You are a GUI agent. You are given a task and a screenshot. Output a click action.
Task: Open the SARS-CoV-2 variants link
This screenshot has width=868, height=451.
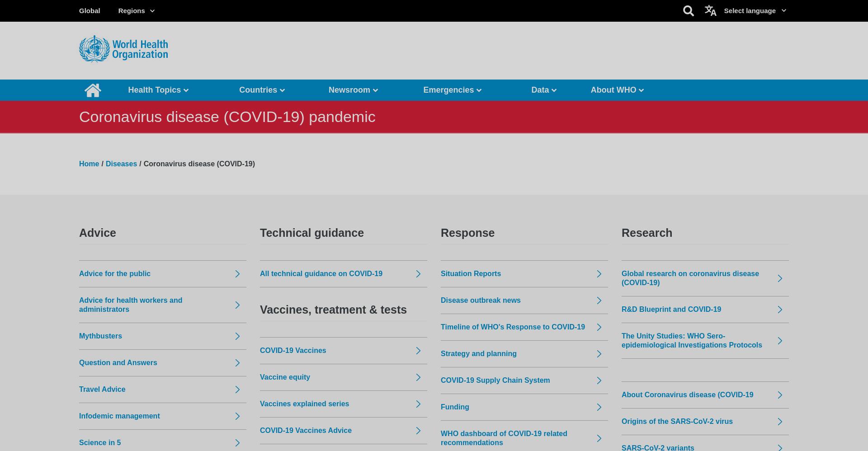658,447
